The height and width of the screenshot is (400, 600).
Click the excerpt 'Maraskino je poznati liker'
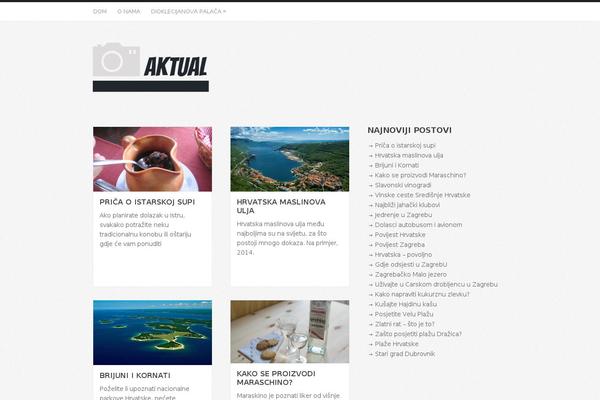tap(288, 396)
